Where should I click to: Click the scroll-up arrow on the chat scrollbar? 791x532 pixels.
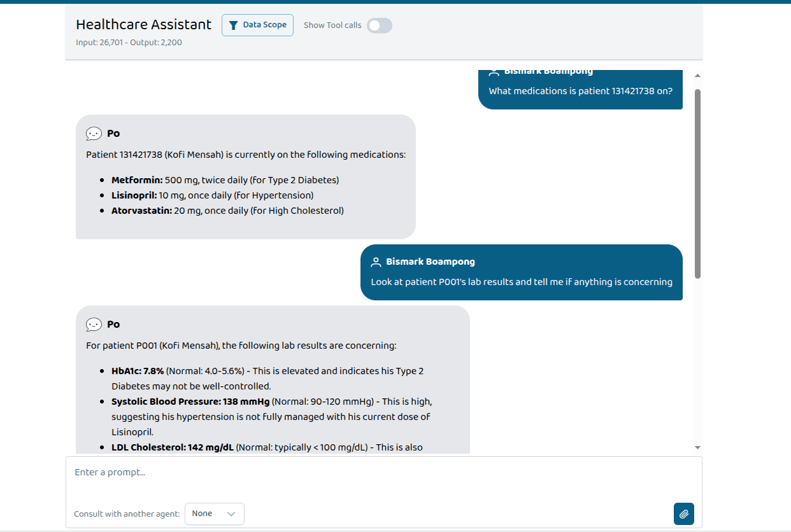point(697,75)
